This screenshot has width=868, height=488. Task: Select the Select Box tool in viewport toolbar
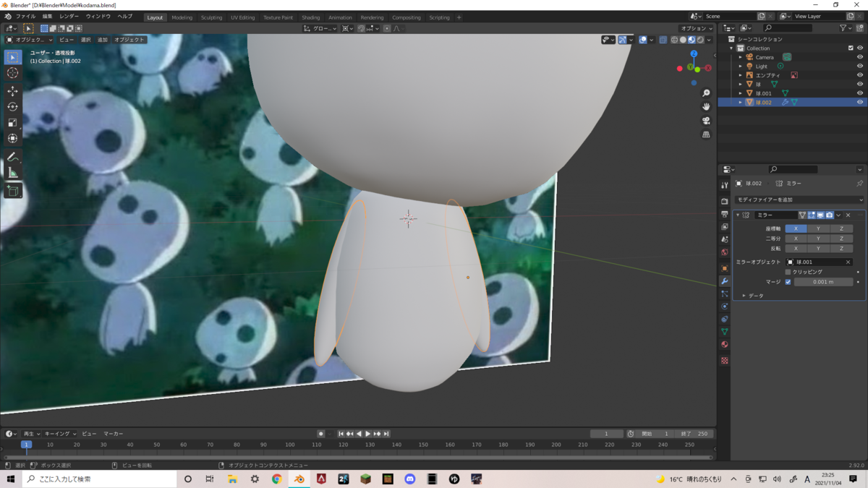click(13, 57)
